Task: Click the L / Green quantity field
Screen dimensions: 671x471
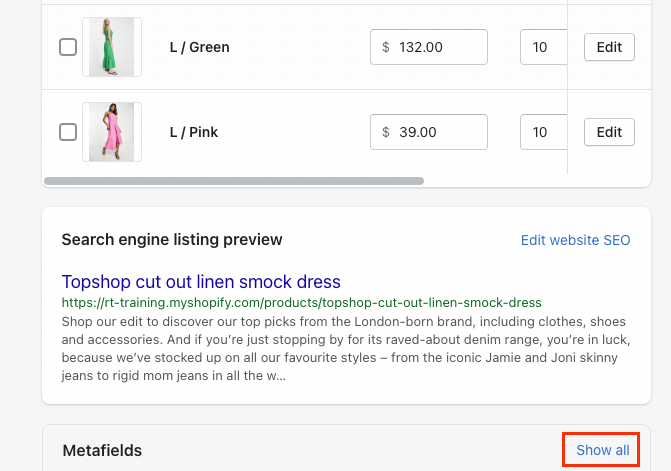Action: click(x=543, y=47)
